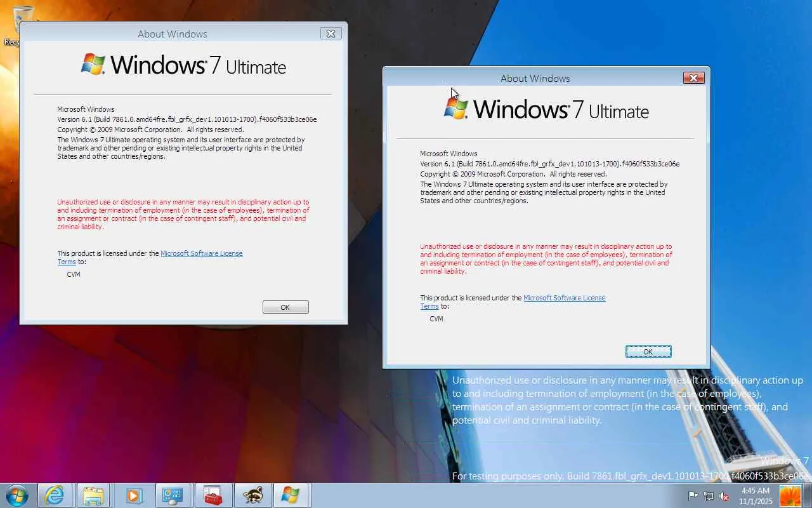Show the clock and date flyout
812x508 pixels.
pyautogui.click(x=756, y=496)
